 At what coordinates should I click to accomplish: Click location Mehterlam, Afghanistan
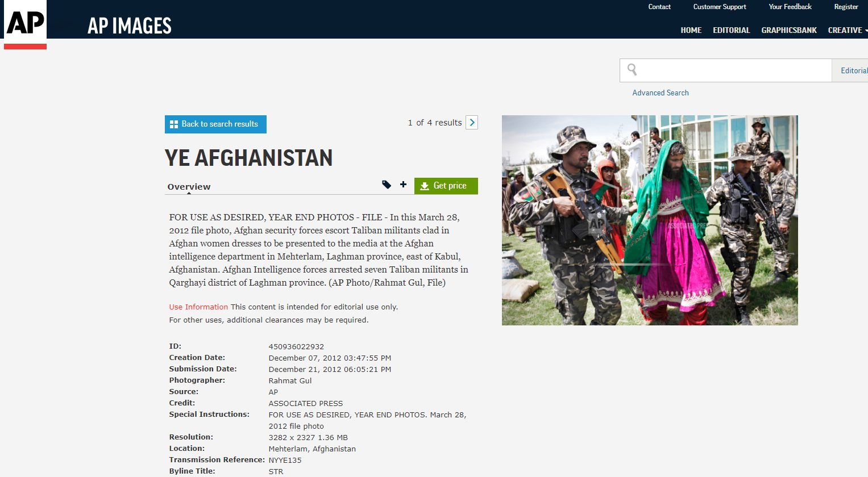[312, 449]
